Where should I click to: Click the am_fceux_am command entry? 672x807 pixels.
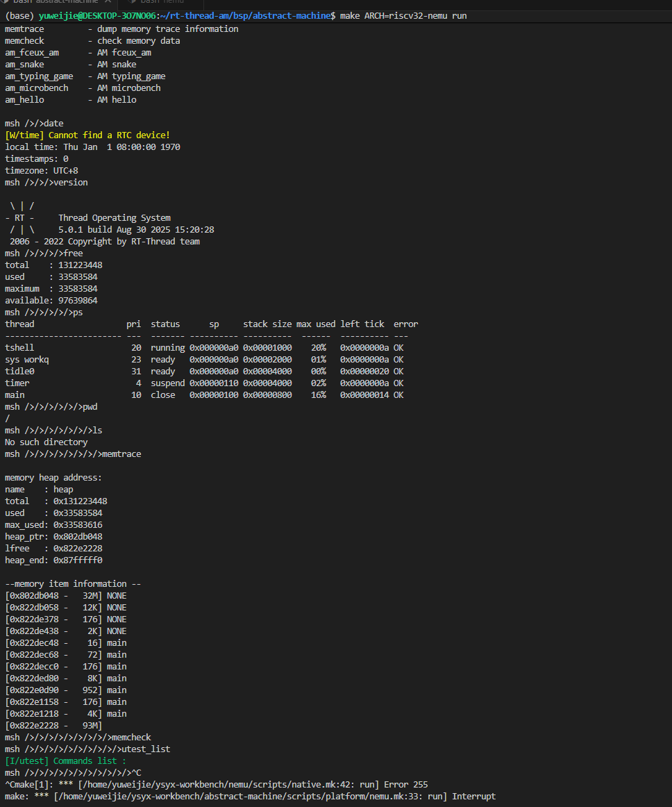point(32,52)
